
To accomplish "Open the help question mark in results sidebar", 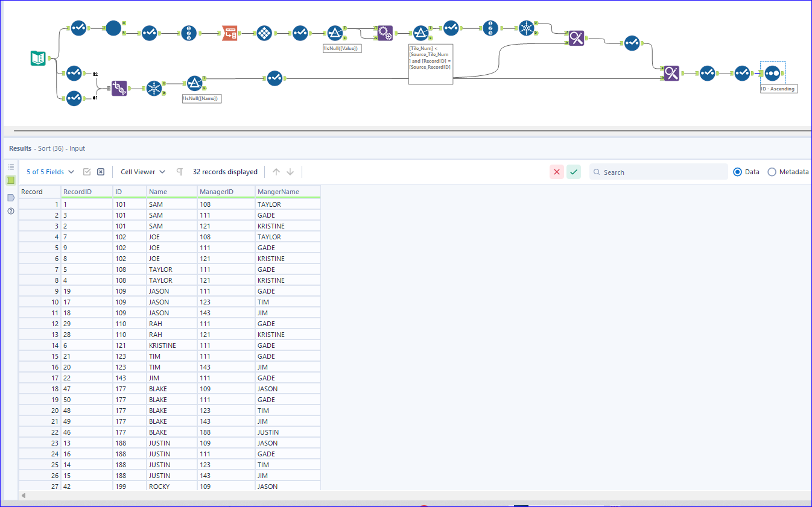I will pos(10,210).
